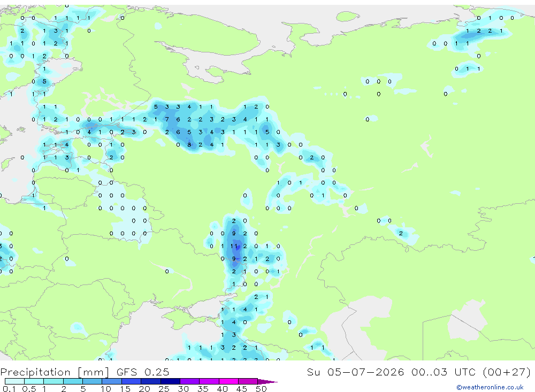Image resolution: width=535 pixels, height=392 pixels.
Task: Click the '0.1' legend scale label
Action: pos(9,389)
